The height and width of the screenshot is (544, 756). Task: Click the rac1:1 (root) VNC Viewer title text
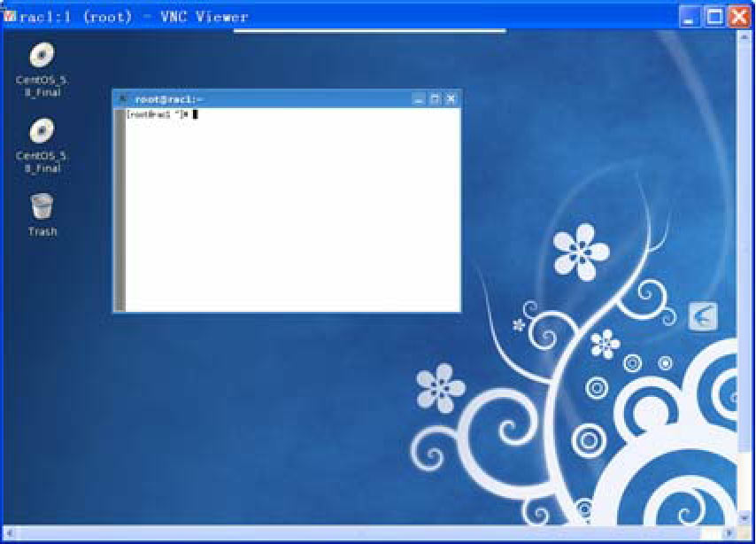(134, 17)
